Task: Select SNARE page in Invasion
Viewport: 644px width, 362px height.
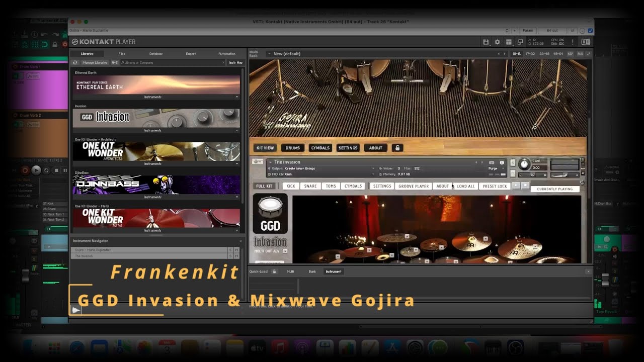Action: (x=310, y=186)
